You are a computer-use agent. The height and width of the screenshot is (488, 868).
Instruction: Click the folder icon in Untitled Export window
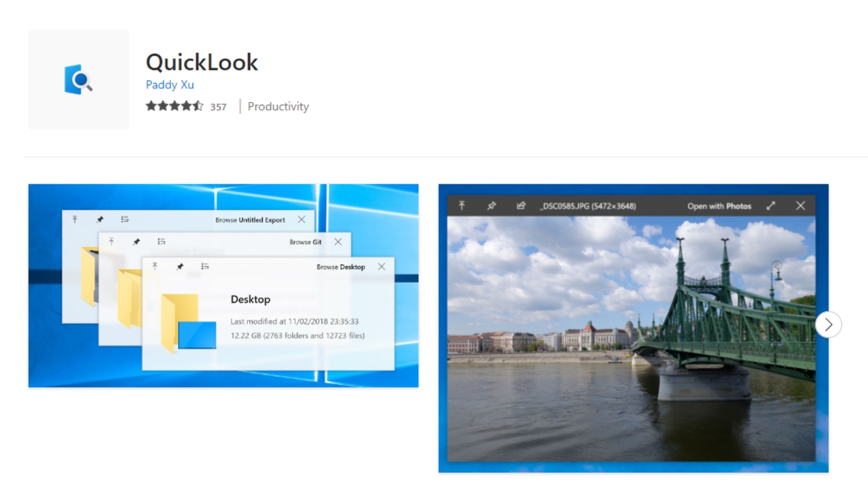coord(90,277)
